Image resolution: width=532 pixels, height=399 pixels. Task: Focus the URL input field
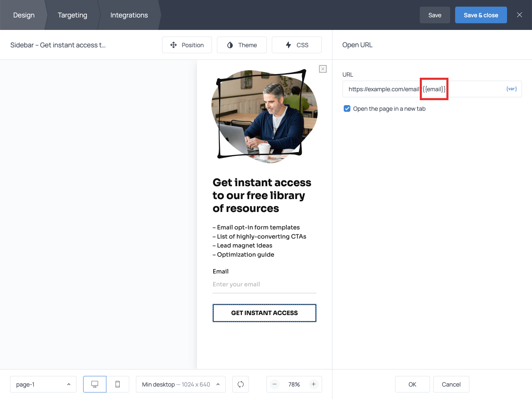(470, 89)
